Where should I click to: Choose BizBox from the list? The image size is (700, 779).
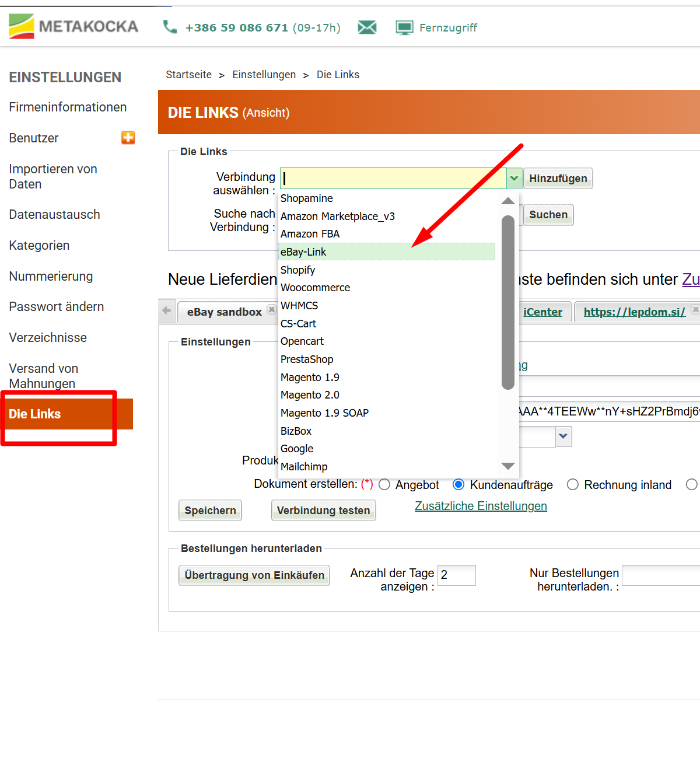pyautogui.click(x=387, y=431)
